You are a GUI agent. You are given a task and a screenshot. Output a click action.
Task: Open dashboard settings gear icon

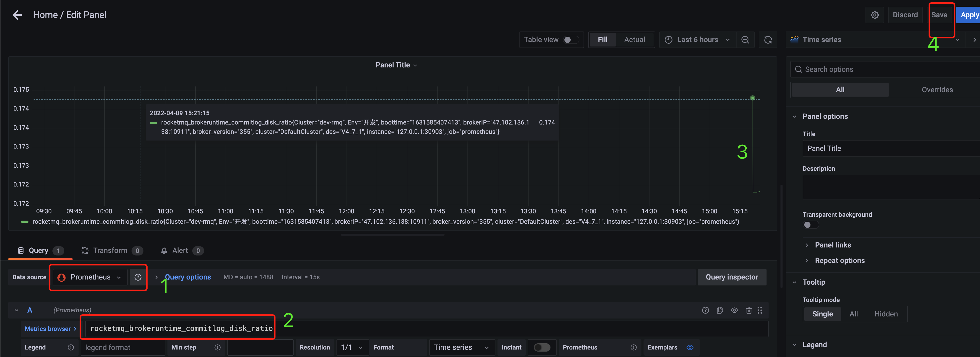click(875, 15)
